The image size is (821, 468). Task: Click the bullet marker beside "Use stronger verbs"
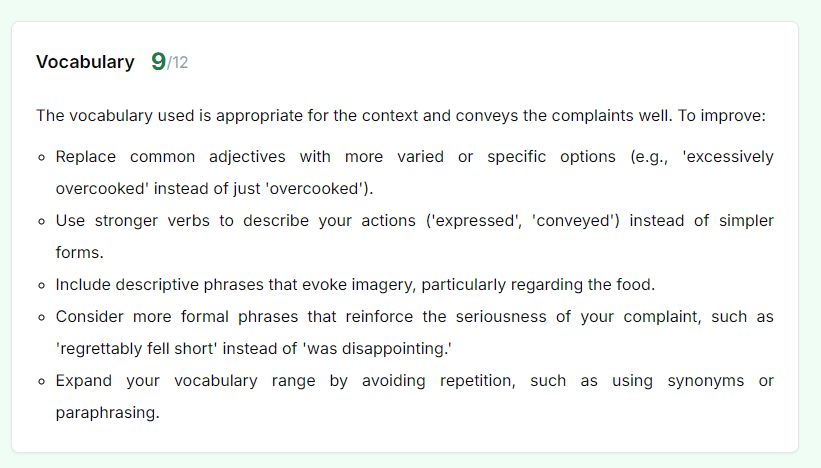coord(42,222)
